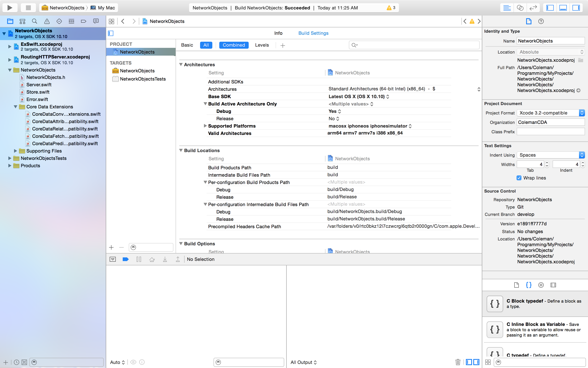Select the Levels view option
The width and height of the screenshot is (588, 368).
pyautogui.click(x=262, y=45)
